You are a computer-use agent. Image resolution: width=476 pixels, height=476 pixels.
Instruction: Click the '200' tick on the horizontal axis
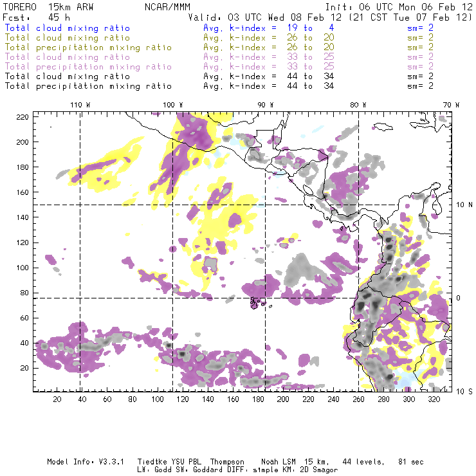pyautogui.click(x=283, y=399)
